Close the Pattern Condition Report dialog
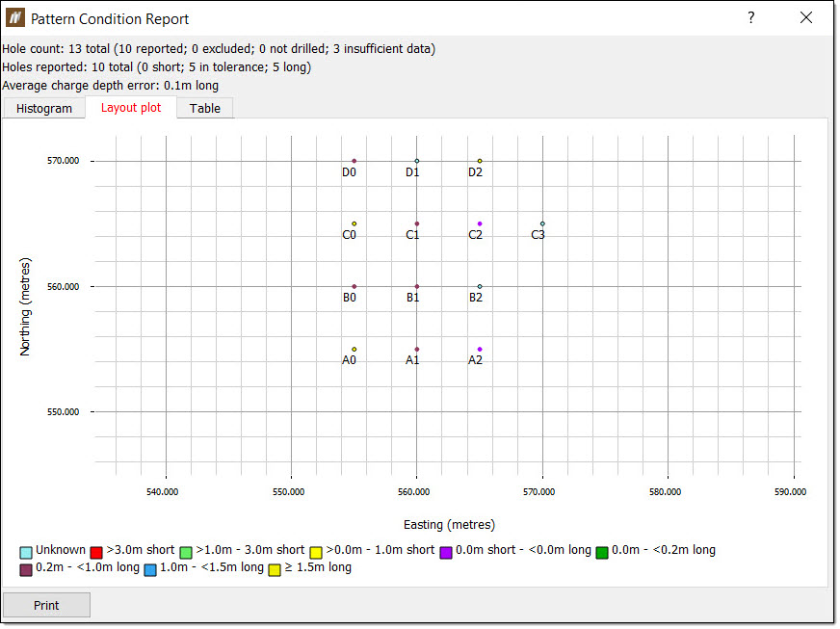 (805, 17)
